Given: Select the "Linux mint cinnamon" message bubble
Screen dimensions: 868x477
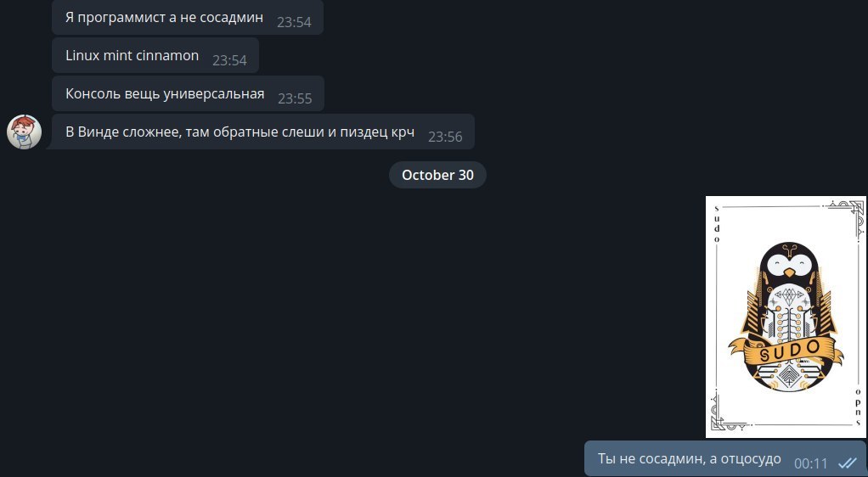Looking at the screenshot, I should 155,55.
